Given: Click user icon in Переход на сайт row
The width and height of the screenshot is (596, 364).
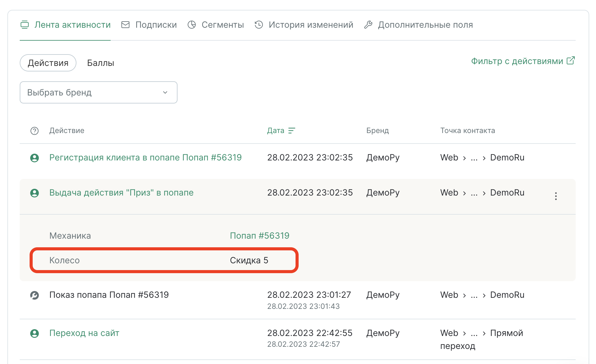Looking at the screenshot, I should (35, 334).
